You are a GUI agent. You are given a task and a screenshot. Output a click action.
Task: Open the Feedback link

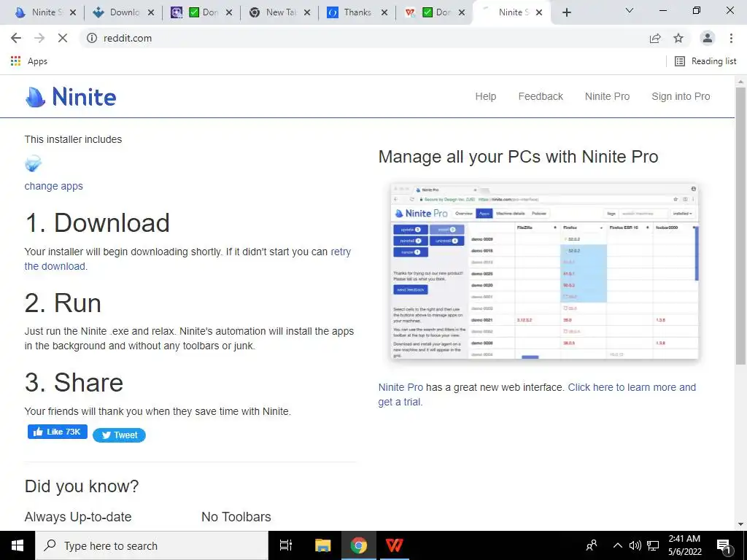(541, 96)
